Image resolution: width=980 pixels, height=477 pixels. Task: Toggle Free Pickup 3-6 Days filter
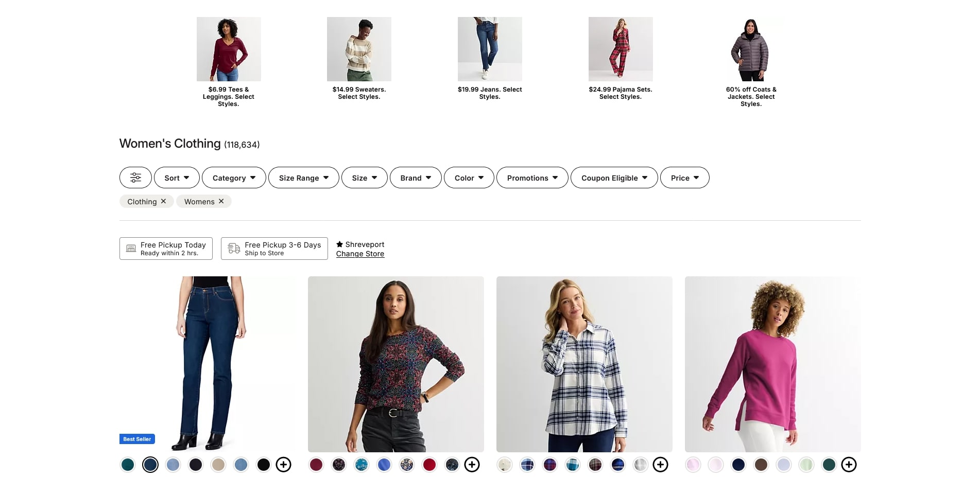coord(274,249)
